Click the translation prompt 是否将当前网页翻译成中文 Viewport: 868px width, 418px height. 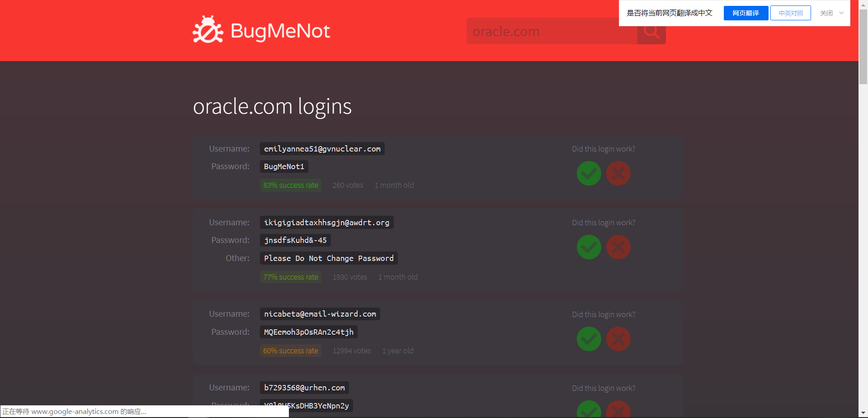[x=670, y=13]
